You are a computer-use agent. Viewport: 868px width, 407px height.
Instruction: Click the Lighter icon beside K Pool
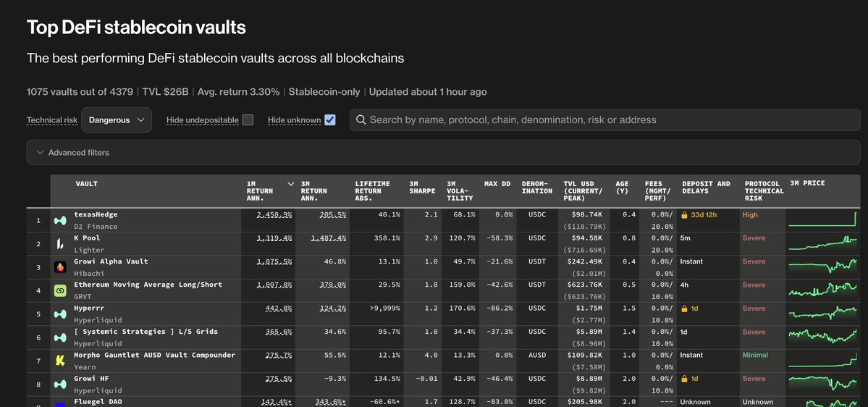pos(60,243)
